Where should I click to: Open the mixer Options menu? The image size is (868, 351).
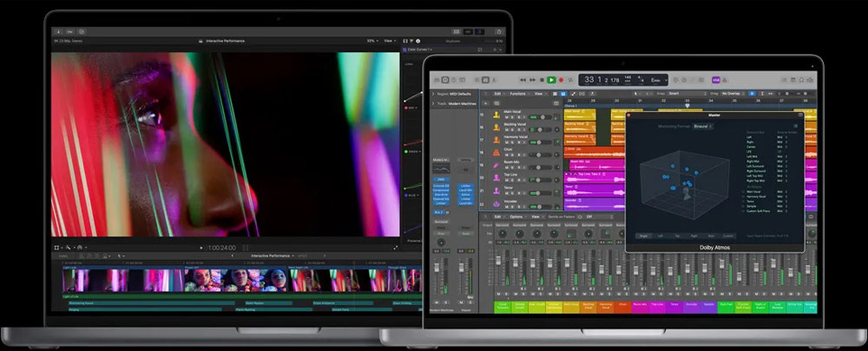point(517,217)
